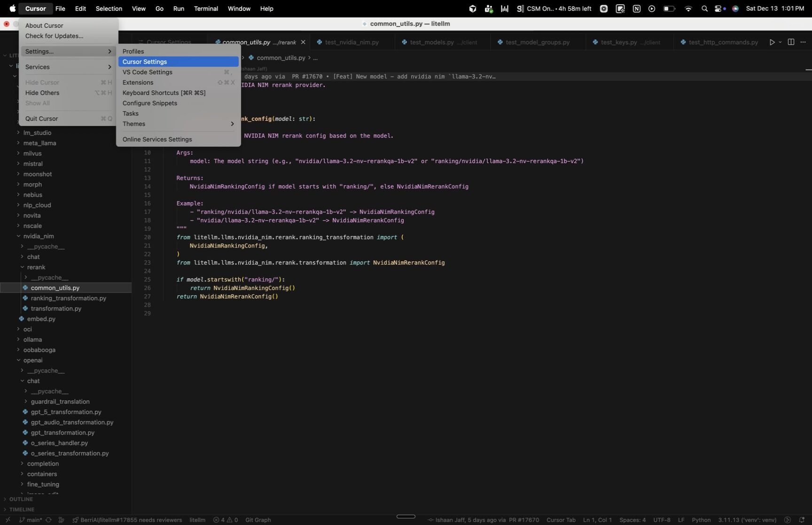The width and height of the screenshot is (812, 525).
Task: Click the Python file icon beside embed.py
Action: 21,319
